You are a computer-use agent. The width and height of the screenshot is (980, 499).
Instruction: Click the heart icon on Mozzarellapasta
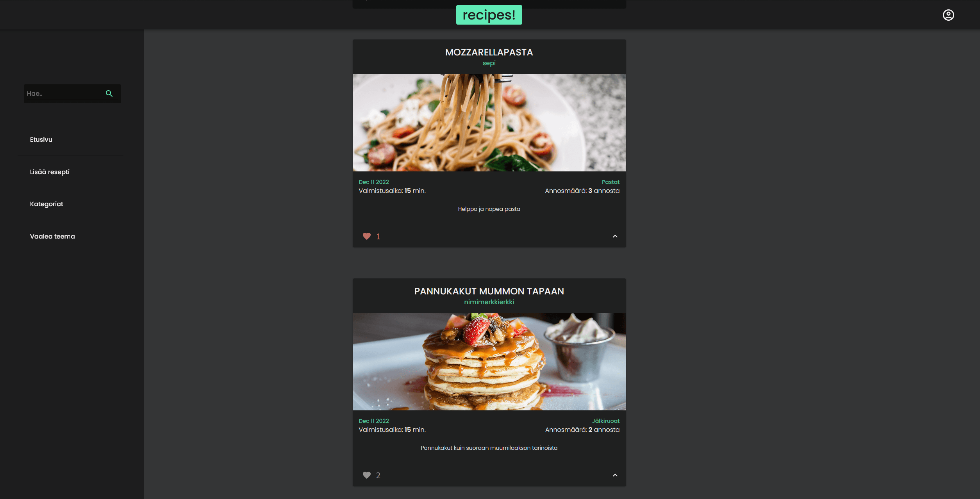[x=367, y=236]
